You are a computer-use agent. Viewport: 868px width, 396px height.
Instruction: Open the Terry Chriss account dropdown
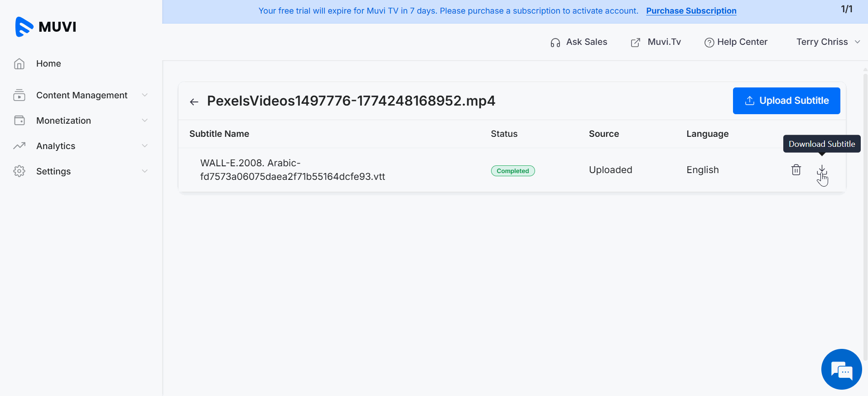point(828,42)
